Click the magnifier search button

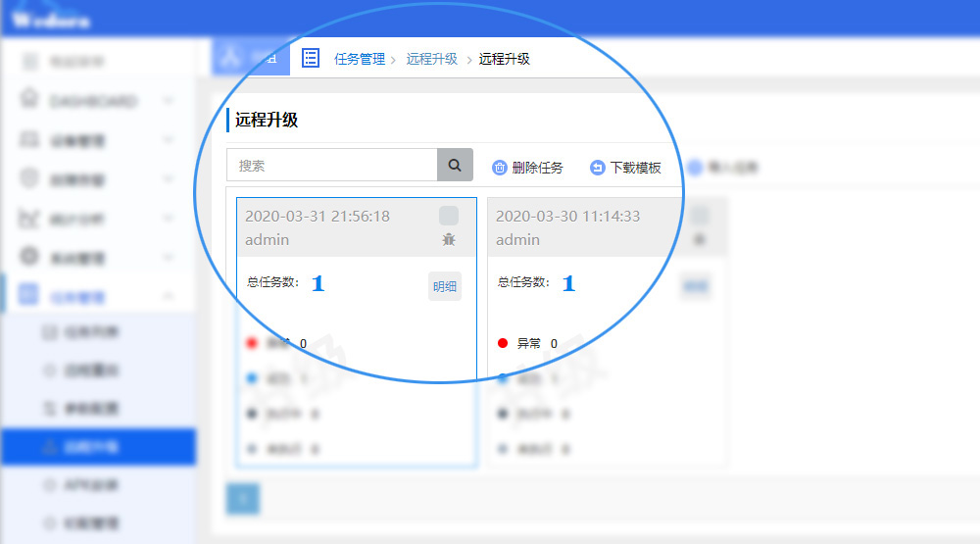(455, 166)
